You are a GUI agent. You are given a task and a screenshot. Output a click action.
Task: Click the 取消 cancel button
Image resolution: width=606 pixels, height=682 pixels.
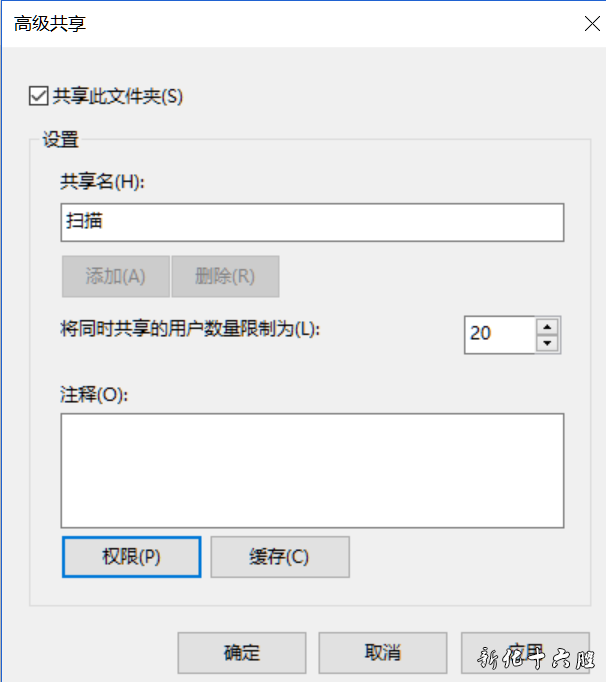(x=383, y=652)
